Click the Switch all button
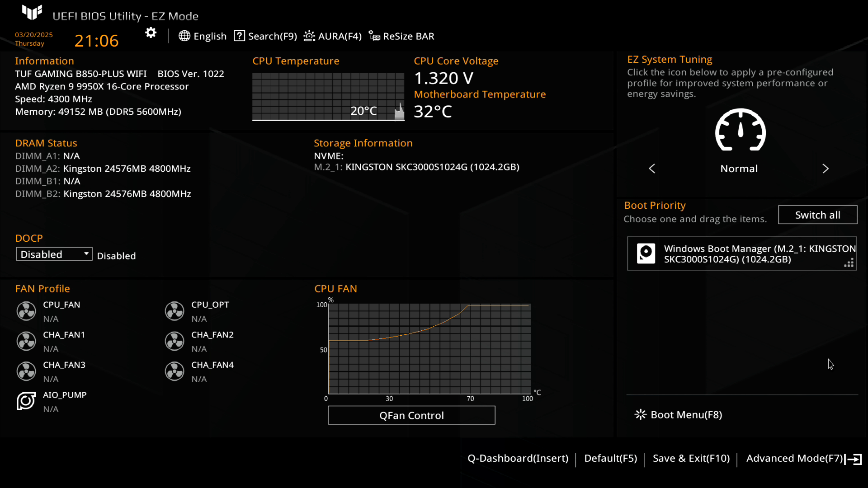The image size is (868, 488). pyautogui.click(x=817, y=215)
